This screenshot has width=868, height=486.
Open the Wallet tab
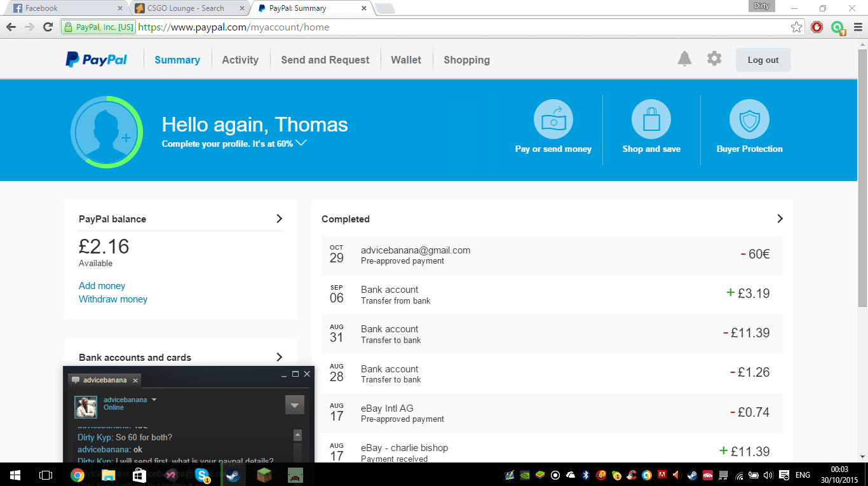(406, 60)
